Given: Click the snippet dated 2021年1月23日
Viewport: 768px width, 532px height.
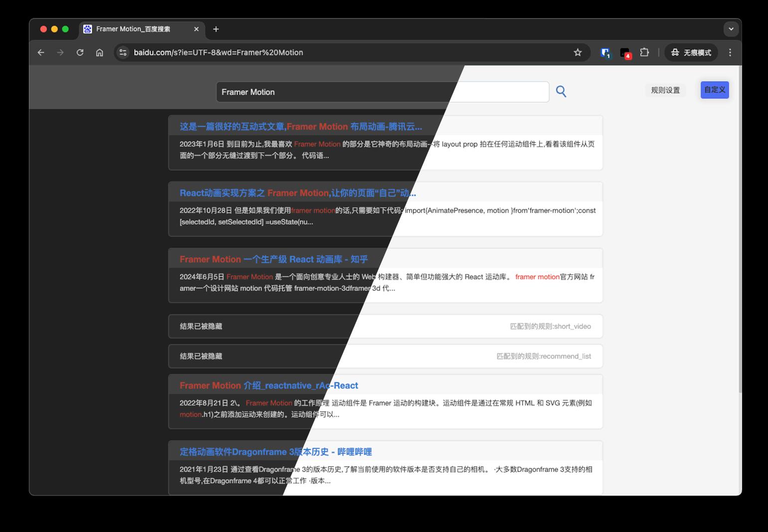Looking at the screenshot, I should pos(386,475).
